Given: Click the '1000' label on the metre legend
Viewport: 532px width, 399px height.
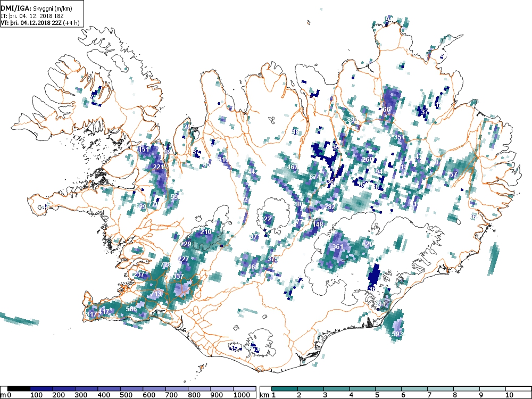Looking at the screenshot, I should point(242,395).
